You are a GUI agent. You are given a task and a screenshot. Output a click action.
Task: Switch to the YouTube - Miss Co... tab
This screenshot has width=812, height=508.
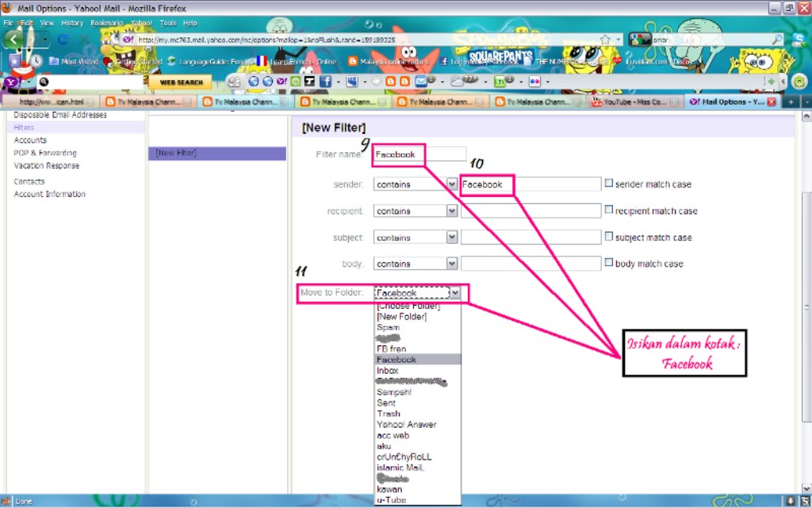click(x=635, y=102)
